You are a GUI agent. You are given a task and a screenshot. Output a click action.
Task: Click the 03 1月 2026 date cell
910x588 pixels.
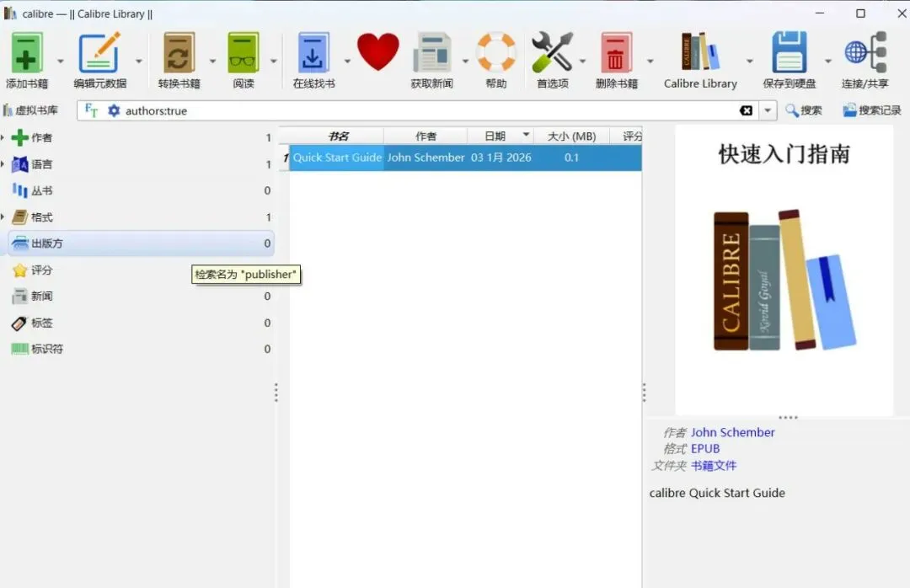(500, 158)
